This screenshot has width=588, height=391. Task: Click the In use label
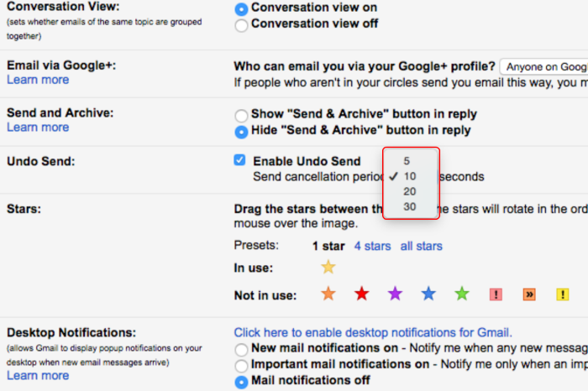point(254,268)
